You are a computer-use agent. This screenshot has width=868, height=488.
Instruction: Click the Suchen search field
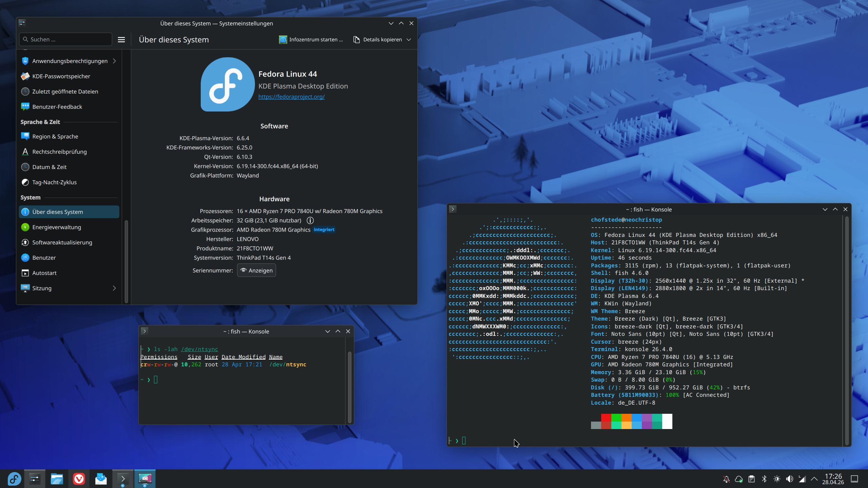(x=66, y=40)
